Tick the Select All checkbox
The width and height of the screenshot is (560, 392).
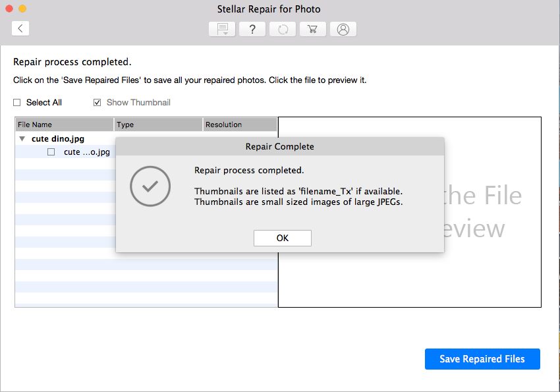click(x=16, y=103)
